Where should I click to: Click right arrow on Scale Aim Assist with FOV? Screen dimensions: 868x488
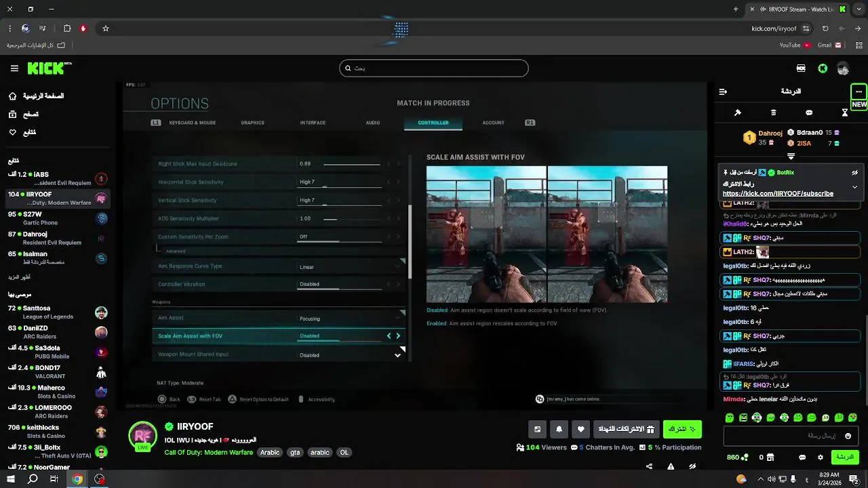[398, 335]
